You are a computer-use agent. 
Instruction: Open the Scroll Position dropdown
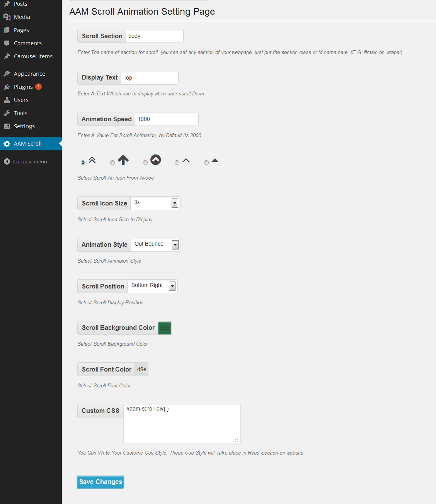tap(153, 286)
